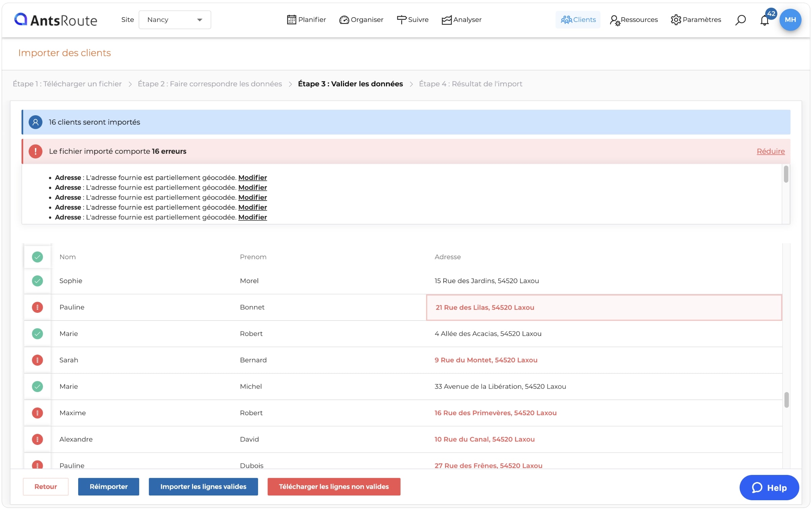
Task: Click the table vertical scrollbar thumb
Action: [786, 400]
